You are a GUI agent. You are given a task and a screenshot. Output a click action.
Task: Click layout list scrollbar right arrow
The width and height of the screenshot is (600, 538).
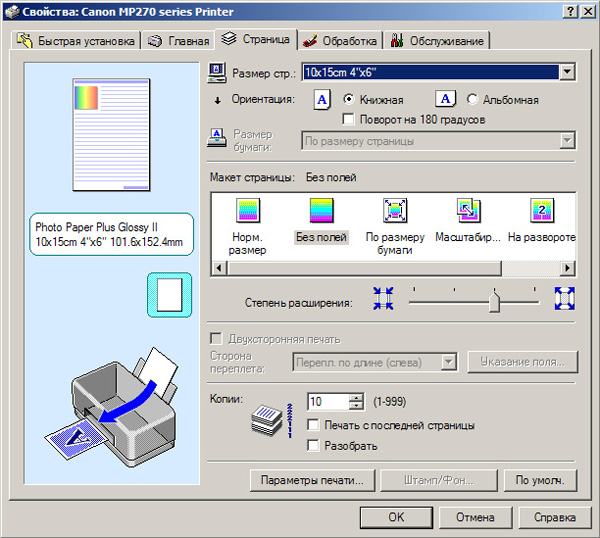tap(568, 268)
